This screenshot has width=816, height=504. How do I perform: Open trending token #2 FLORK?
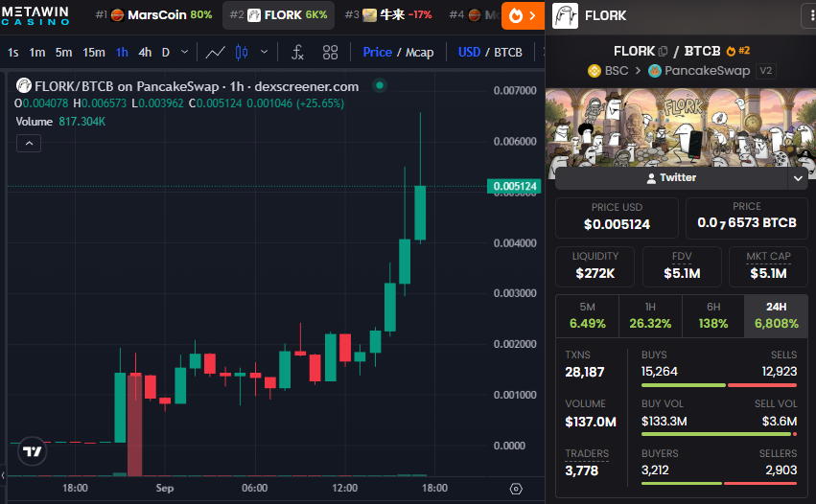click(279, 15)
